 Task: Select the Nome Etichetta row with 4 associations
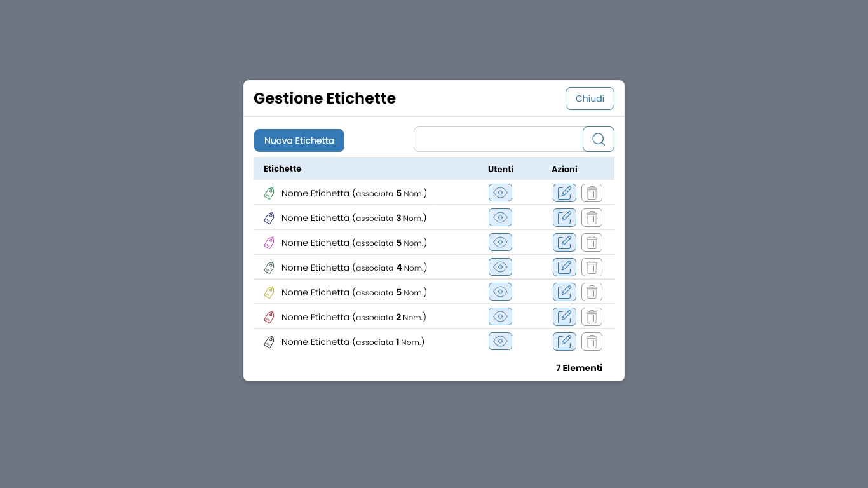click(354, 268)
